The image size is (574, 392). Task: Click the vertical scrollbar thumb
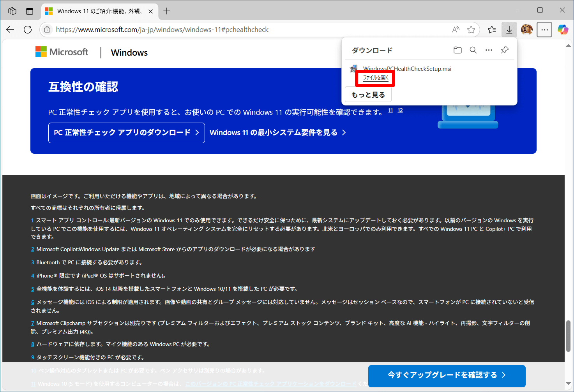coord(569,336)
